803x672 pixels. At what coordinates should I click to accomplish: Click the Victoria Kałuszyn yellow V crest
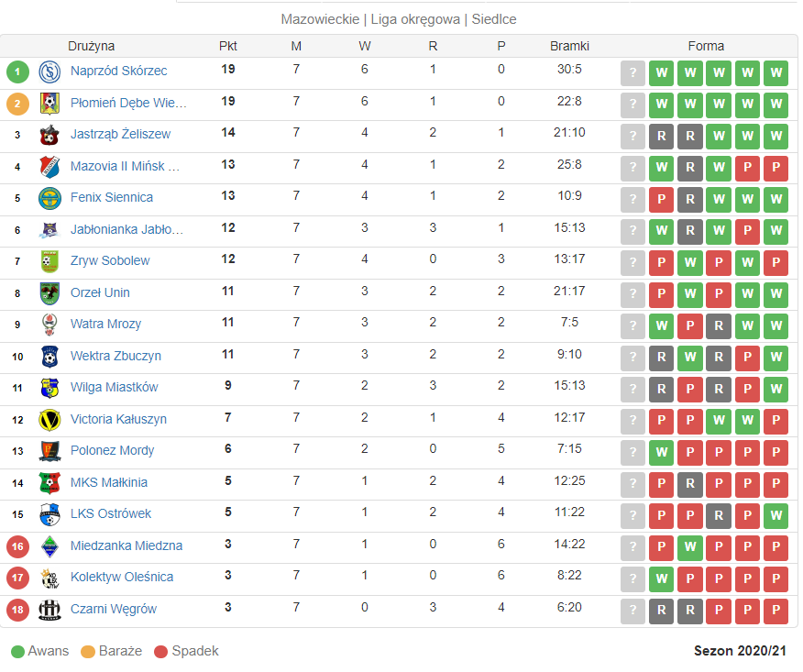point(49,420)
